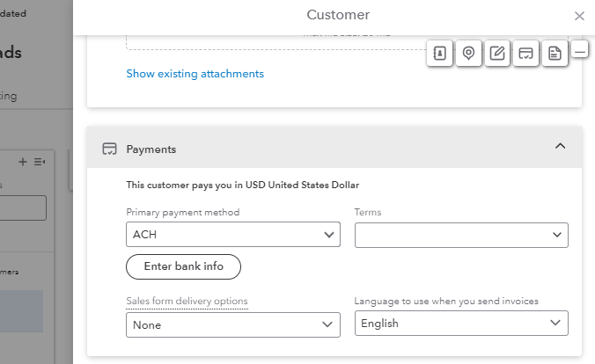Click the Payments card icon in the header
Screen dimensions: 595x364
[110, 149]
